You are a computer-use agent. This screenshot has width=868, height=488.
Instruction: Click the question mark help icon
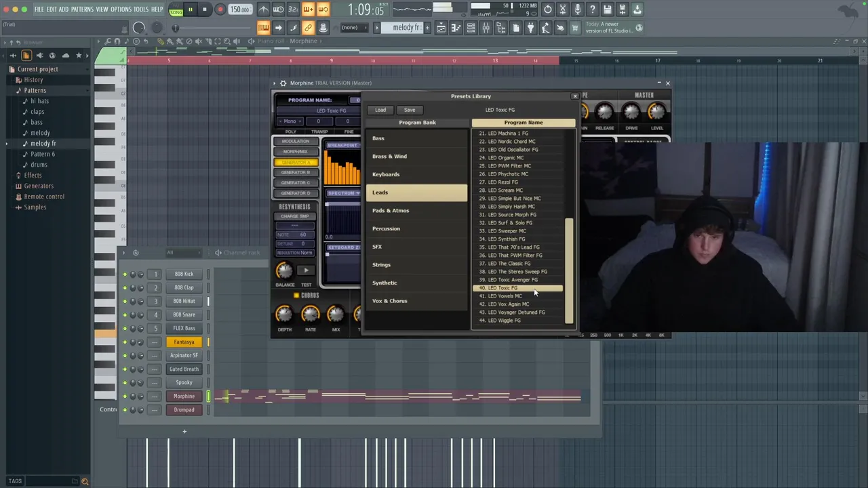coord(593,9)
